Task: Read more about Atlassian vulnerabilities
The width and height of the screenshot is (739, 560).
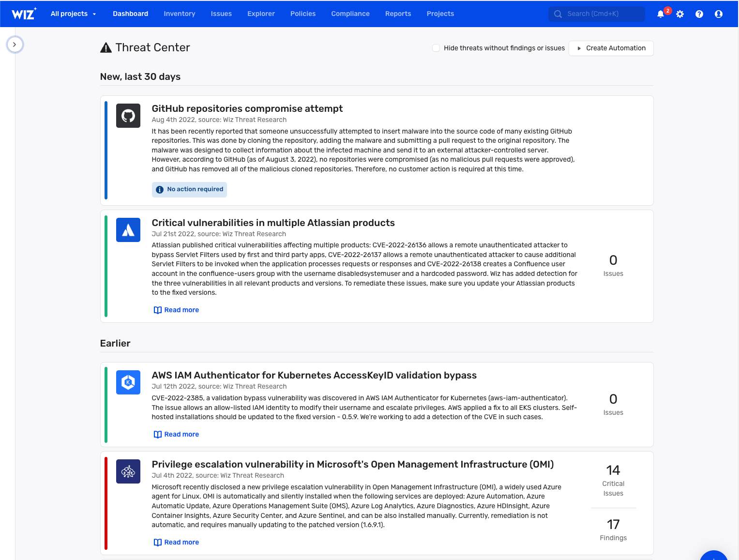Action: tap(177, 310)
